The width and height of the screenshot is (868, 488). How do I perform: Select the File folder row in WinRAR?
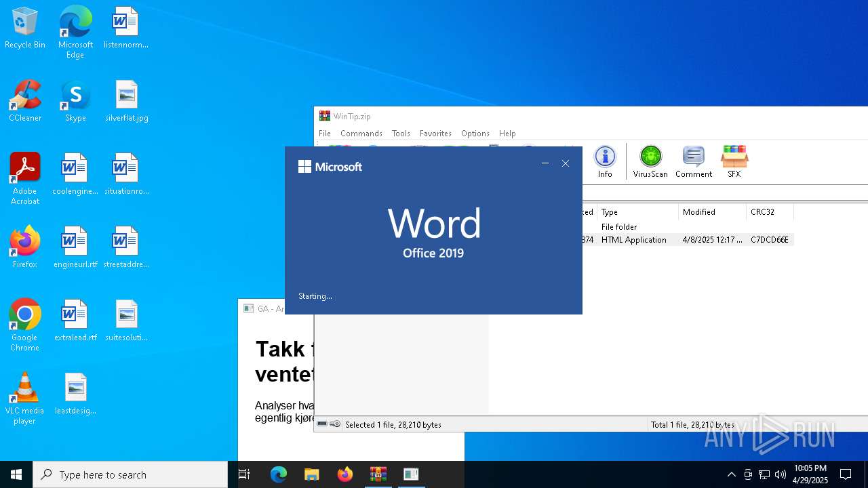688,227
